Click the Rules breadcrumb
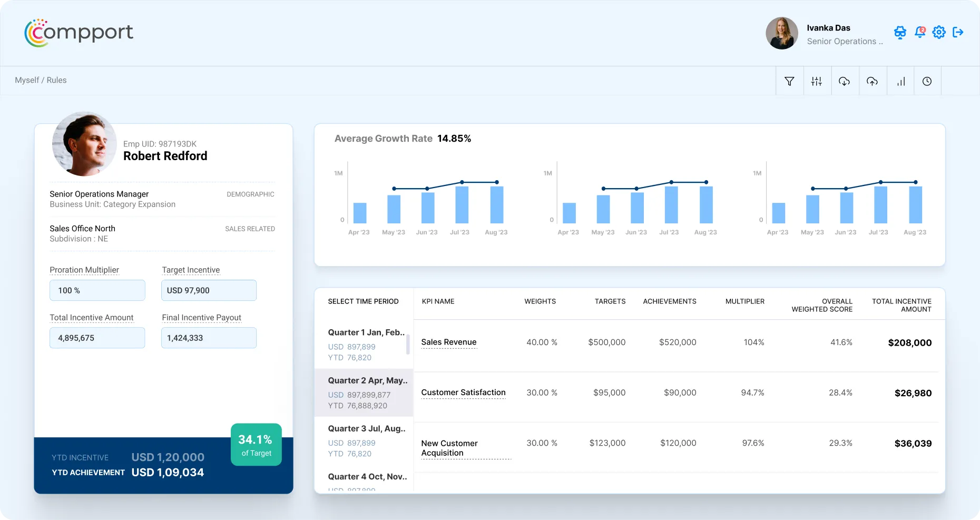Viewport: 980px width, 520px height. 56,80
